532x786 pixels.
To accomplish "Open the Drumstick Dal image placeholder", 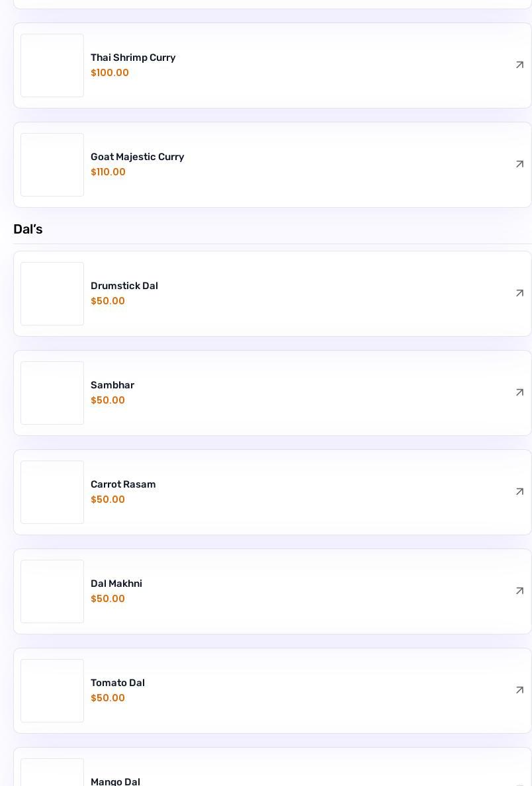I will pyautogui.click(x=52, y=294).
